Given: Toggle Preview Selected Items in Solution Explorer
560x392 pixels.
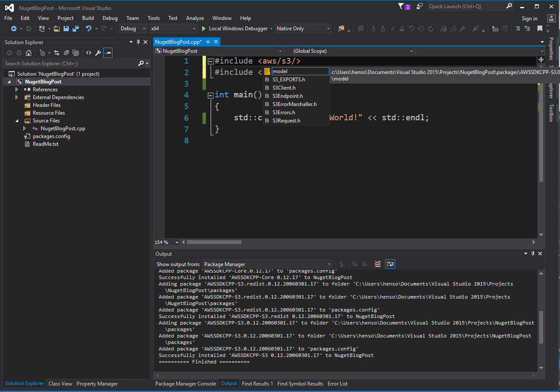Looking at the screenshot, I should tap(108, 53).
